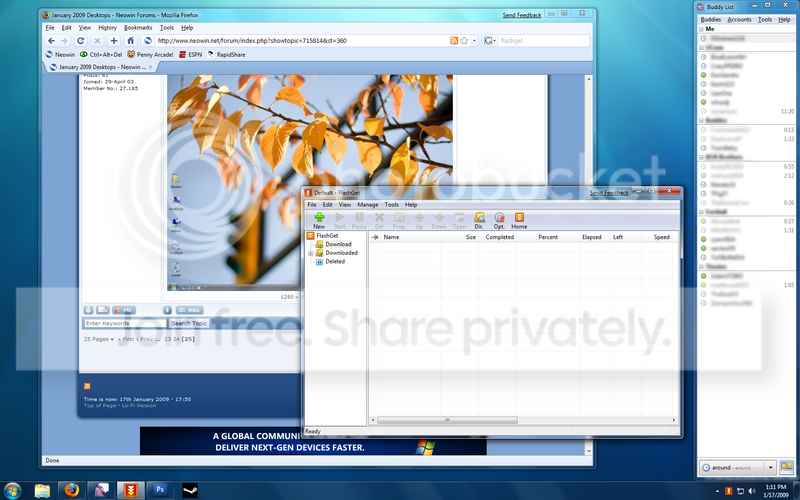Open Ctrl+Alt+Del bookmark in Firefox
Image resolution: width=800 pixels, height=500 pixels.
101,55
